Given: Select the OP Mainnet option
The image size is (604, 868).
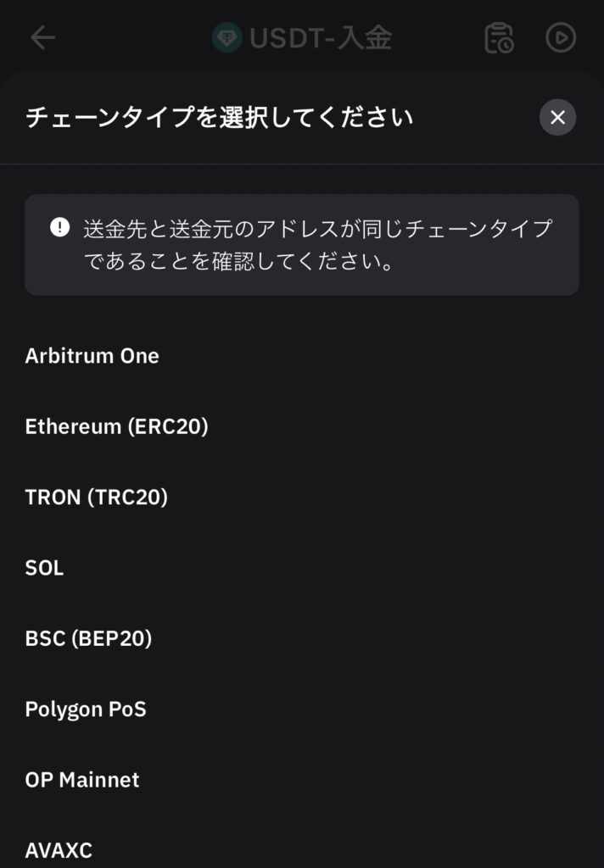Looking at the screenshot, I should point(302,780).
